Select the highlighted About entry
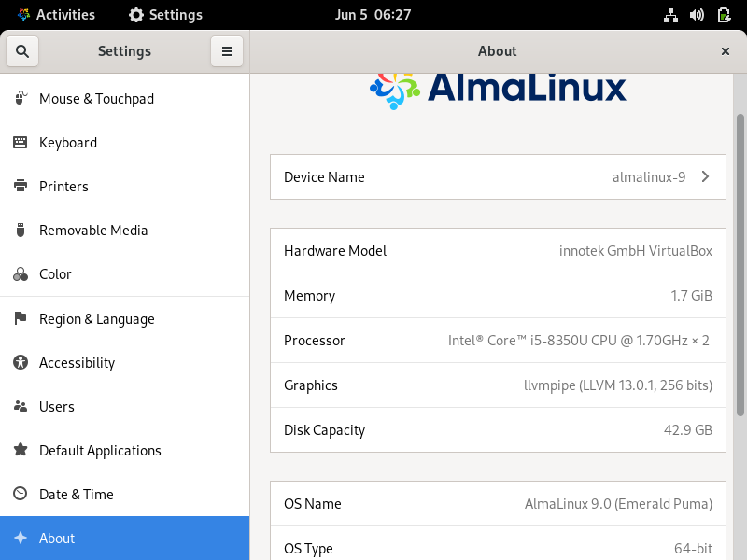747x560 pixels. pos(125,538)
